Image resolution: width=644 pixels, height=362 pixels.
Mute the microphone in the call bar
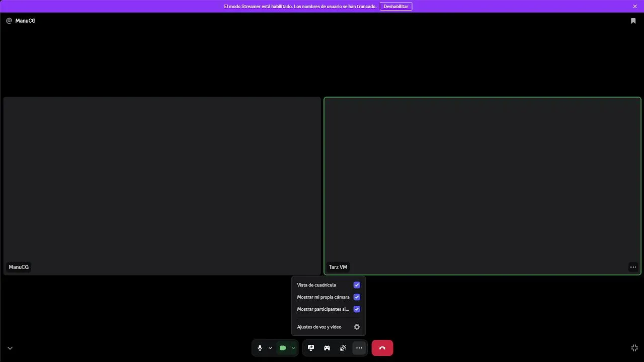click(x=260, y=348)
